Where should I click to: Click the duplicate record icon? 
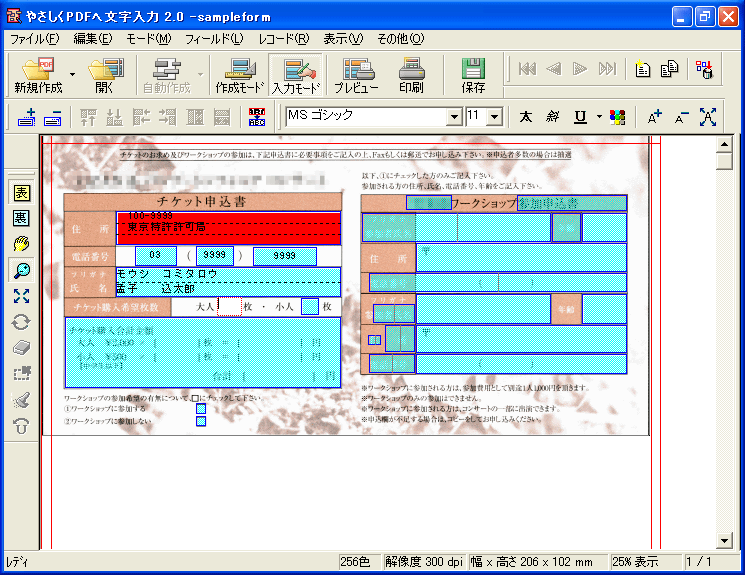669,69
